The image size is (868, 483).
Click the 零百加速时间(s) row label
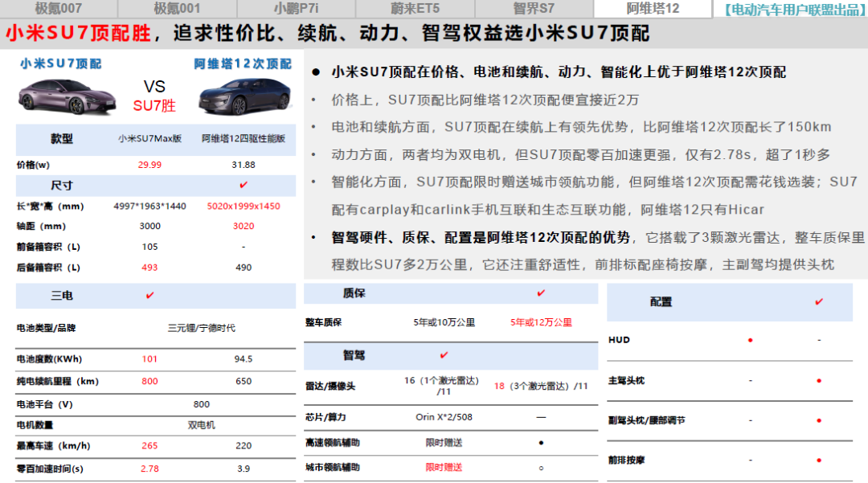tap(50, 469)
